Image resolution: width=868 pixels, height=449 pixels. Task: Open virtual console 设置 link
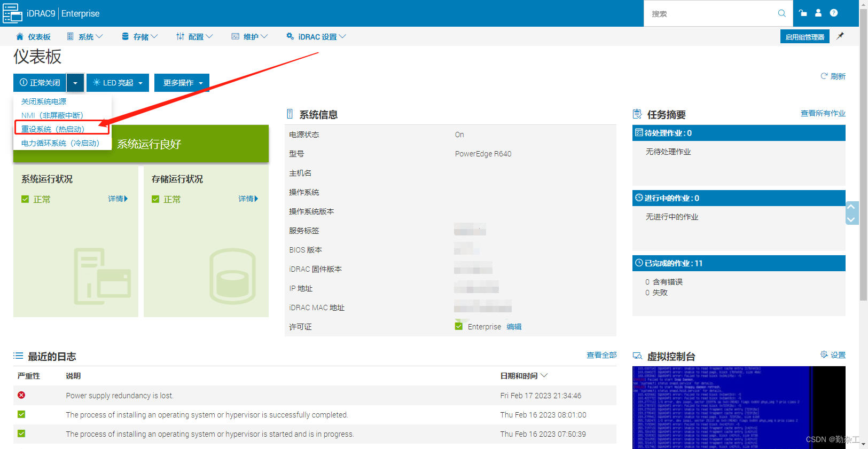pos(838,355)
